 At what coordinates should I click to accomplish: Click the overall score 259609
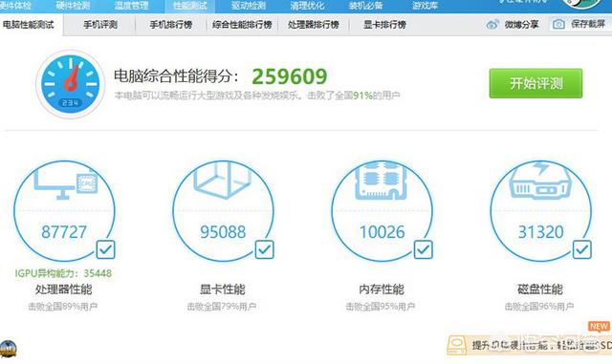coord(289,76)
